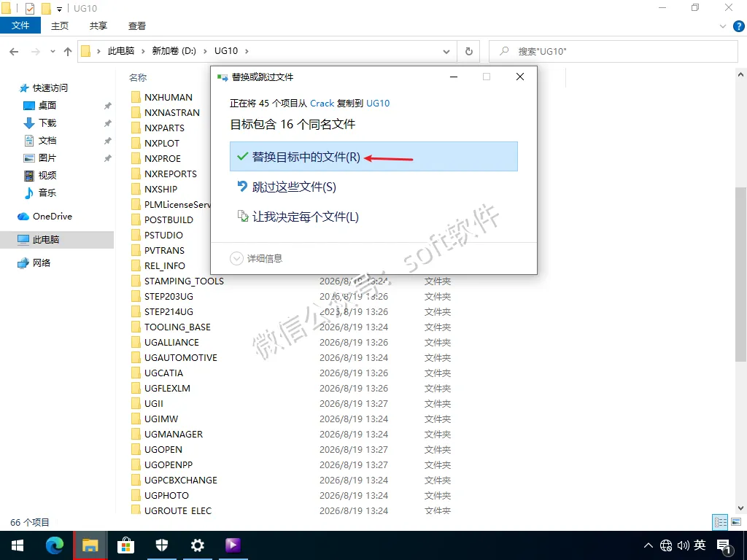Image resolution: width=747 pixels, height=560 pixels.
Task: Open the volume control tray icon
Action: (683, 545)
